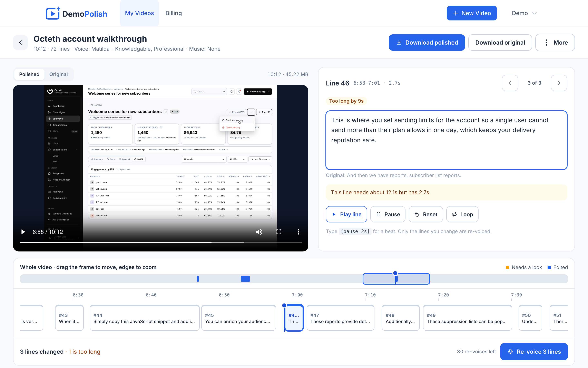Screen dimensions: 588x368
Task: Click the overview zoom frame
Action: point(396,279)
